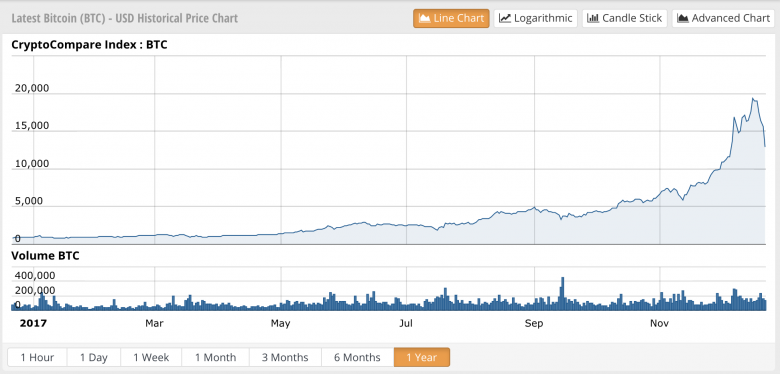Select the 1 Day time range
The height and width of the screenshot is (374, 780).
coord(94,357)
